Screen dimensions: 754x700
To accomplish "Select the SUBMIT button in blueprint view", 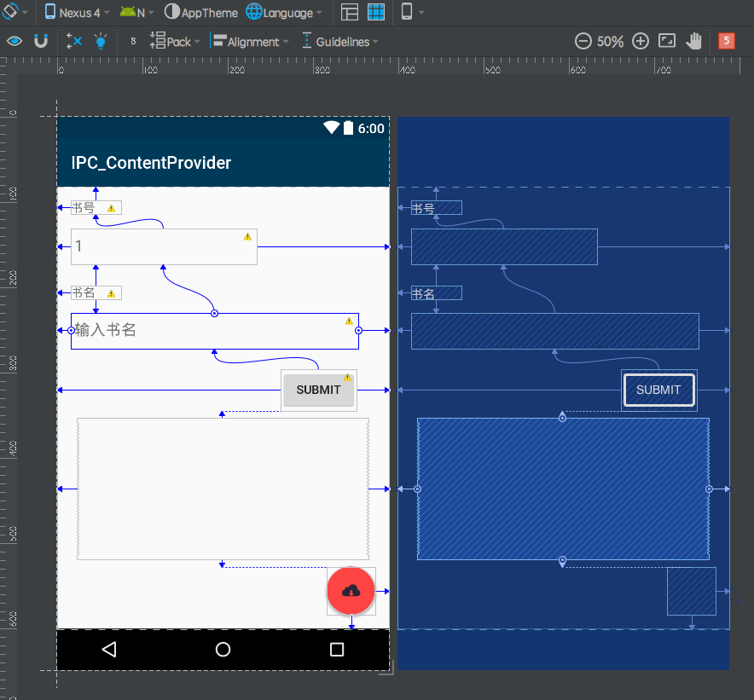I will [659, 390].
